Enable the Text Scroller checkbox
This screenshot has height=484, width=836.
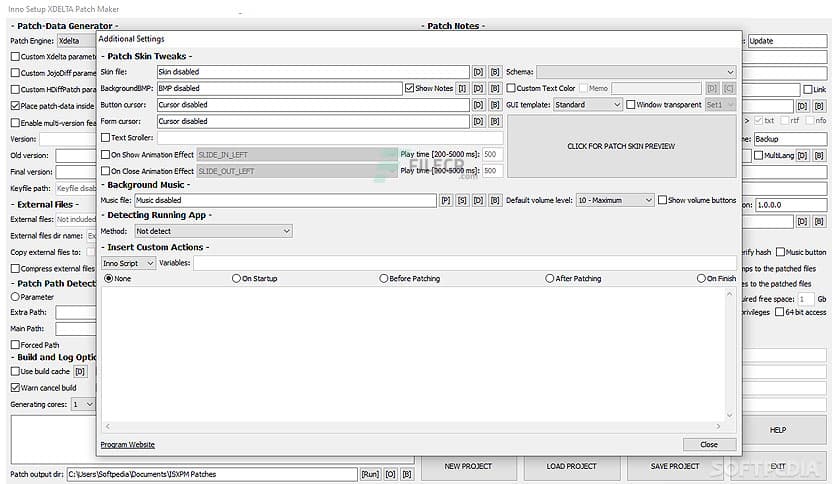coord(106,138)
